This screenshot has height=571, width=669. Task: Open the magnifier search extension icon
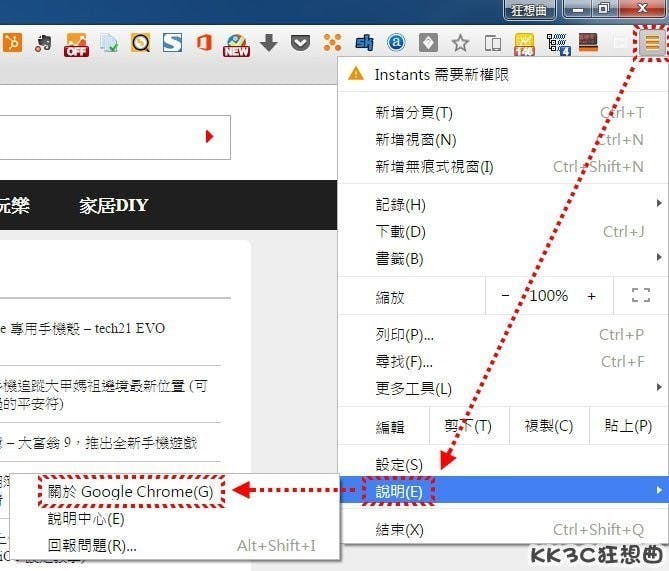point(140,43)
